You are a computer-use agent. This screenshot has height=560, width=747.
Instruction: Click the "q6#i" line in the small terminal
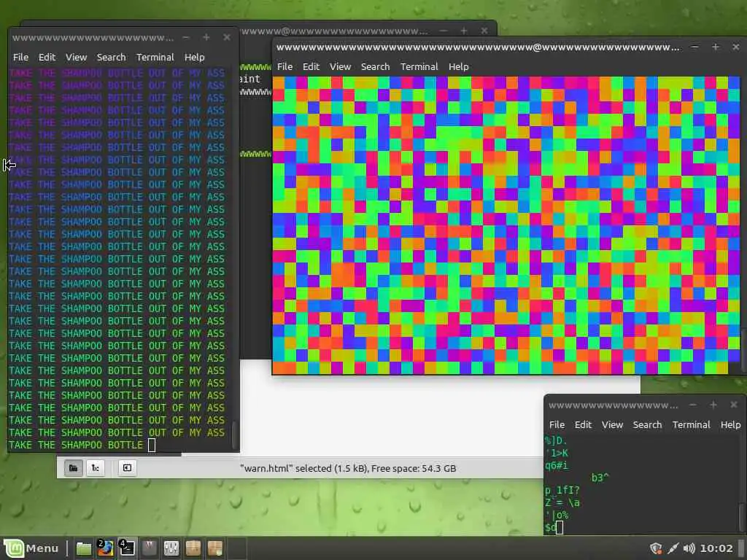click(x=557, y=465)
